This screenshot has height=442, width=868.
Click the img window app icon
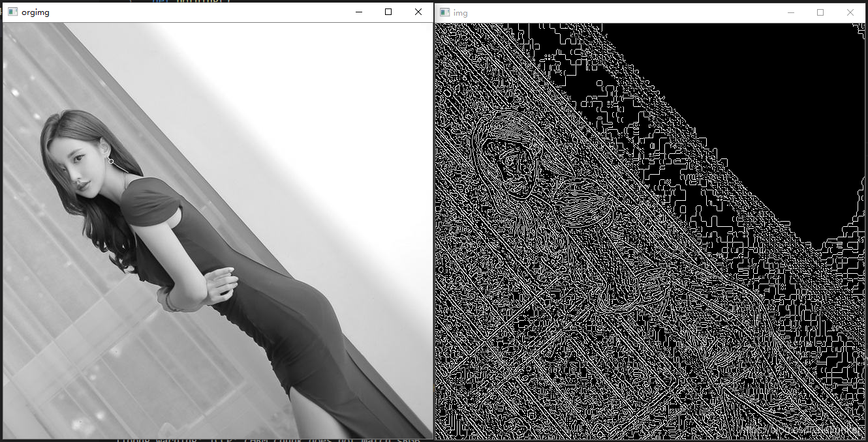(444, 12)
